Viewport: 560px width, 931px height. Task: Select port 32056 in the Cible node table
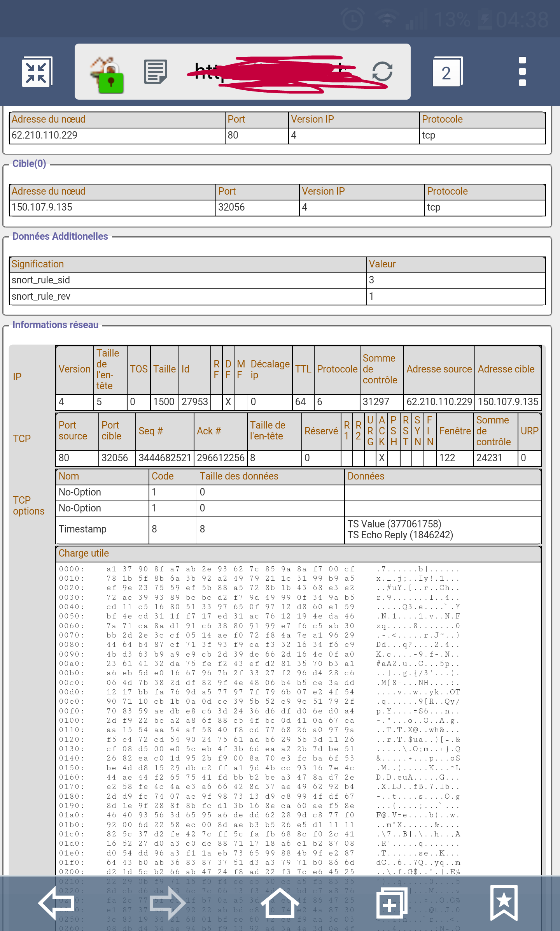(257, 207)
